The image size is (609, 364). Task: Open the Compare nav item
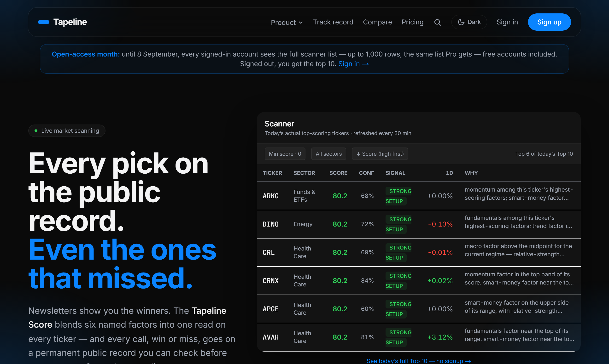[377, 22]
